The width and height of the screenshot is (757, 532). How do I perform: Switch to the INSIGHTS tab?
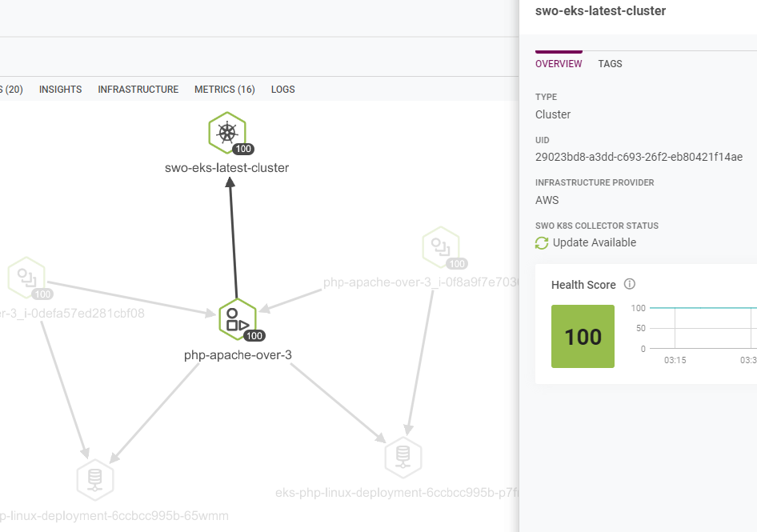[x=60, y=90]
